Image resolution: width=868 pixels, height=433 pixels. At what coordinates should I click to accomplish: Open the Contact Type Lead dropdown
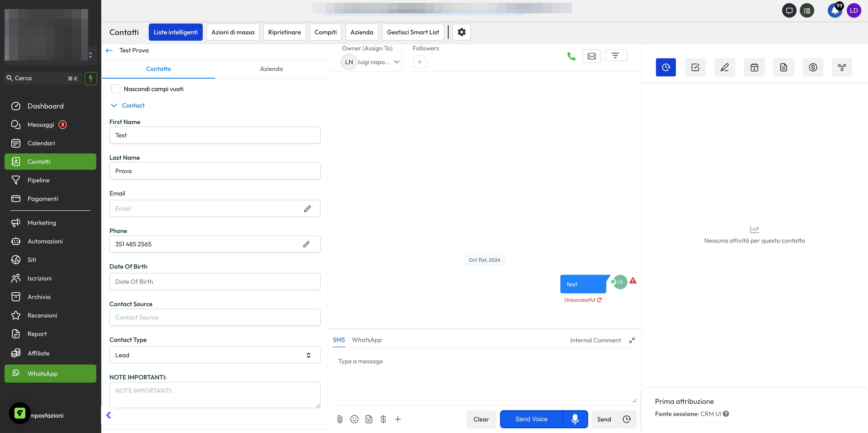215,355
